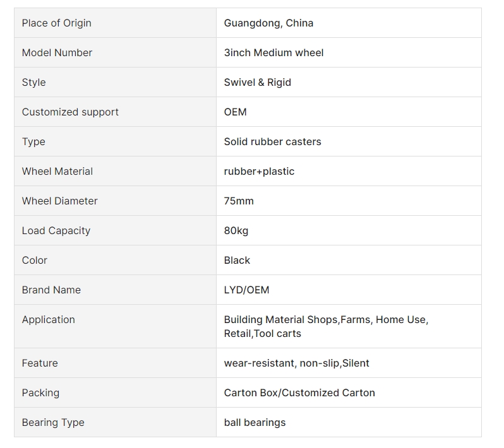Select the 'Wheel Material' label
The height and width of the screenshot is (448, 504).
(x=57, y=171)
